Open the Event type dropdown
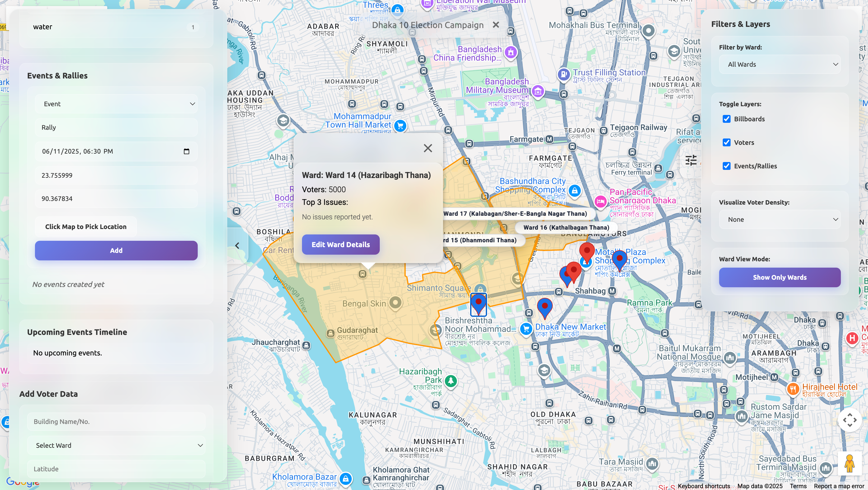 (x=116, y=104)
